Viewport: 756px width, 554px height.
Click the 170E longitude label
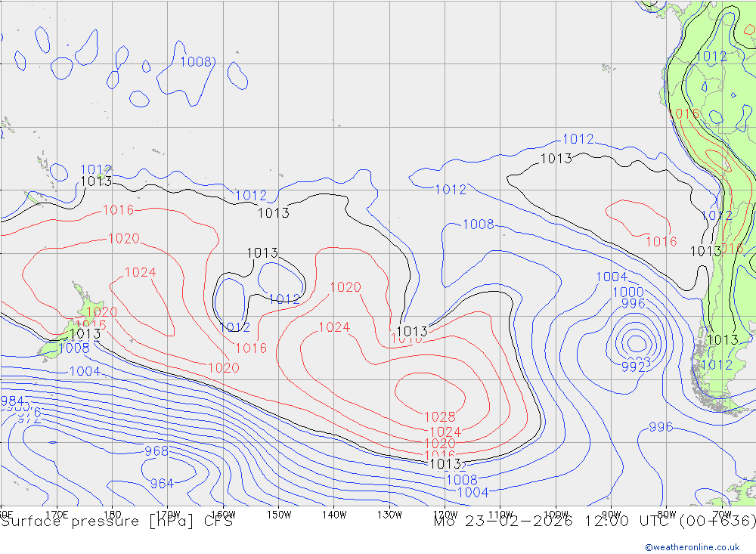click(57, 514)
